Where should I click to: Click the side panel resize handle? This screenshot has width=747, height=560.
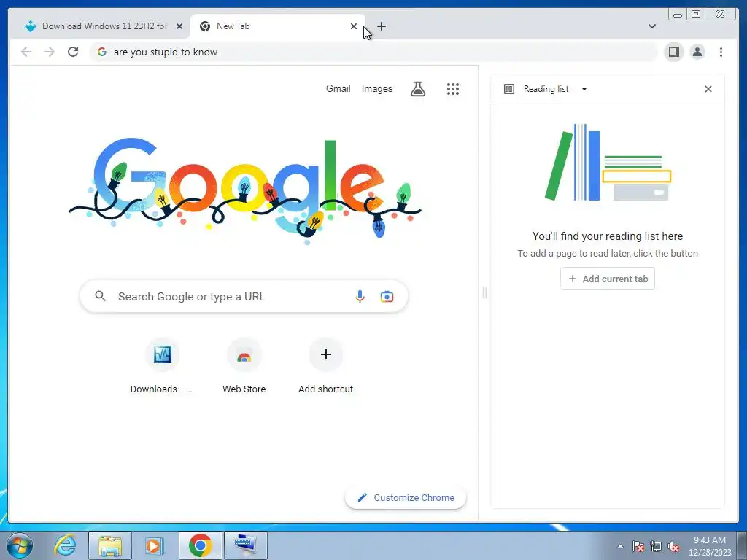pos(484,292)
